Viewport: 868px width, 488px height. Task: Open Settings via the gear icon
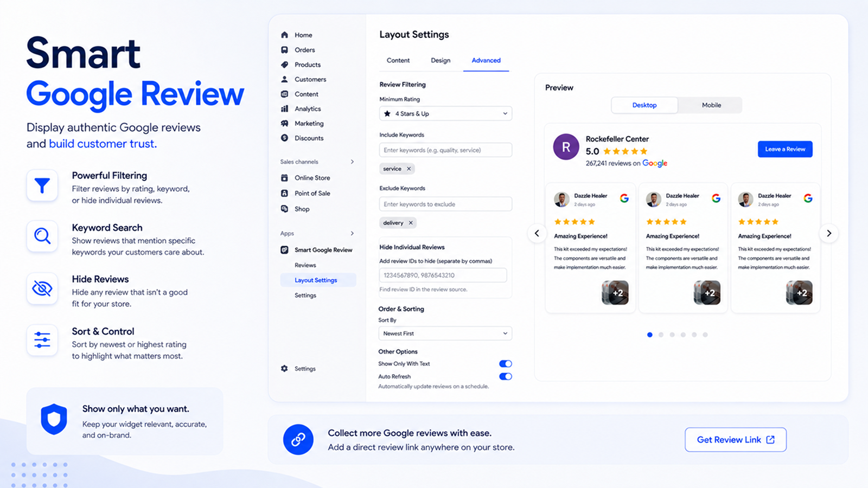tap(284, 369)
